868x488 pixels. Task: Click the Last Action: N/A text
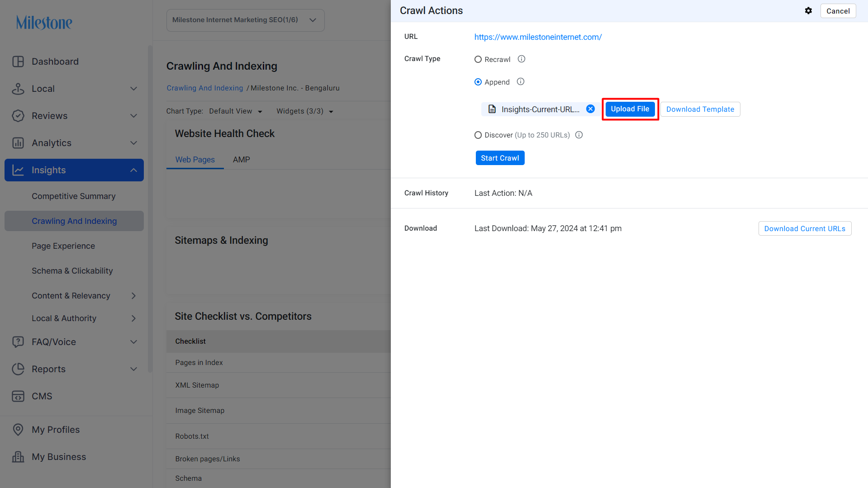503,193
